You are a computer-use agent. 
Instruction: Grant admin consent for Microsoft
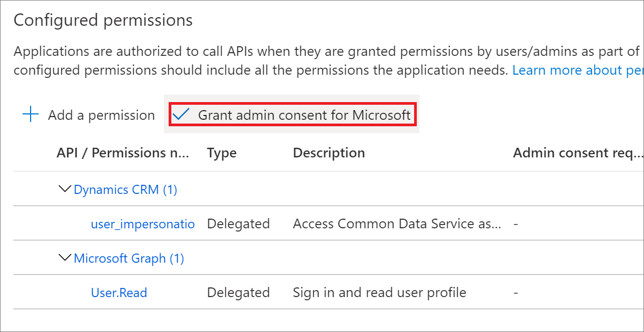[x=293, y=114]
